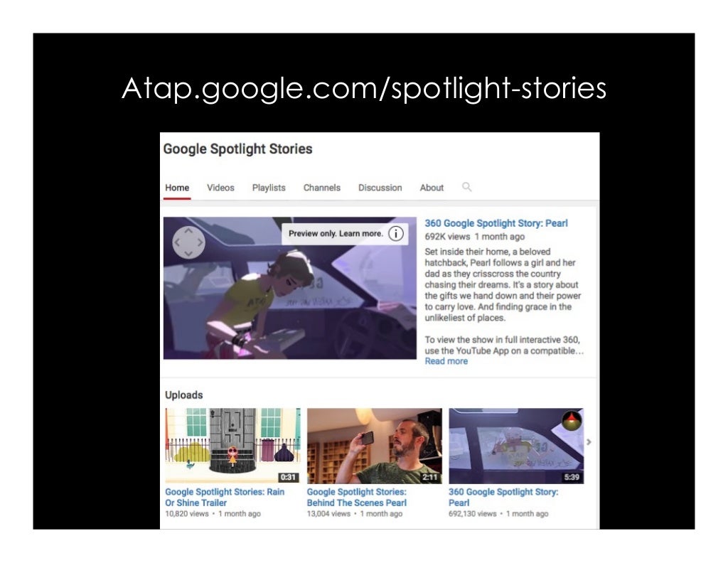Click the 5:39 Pearl upload title link
This screenshot has height=563, width=728.
[503, 497]
